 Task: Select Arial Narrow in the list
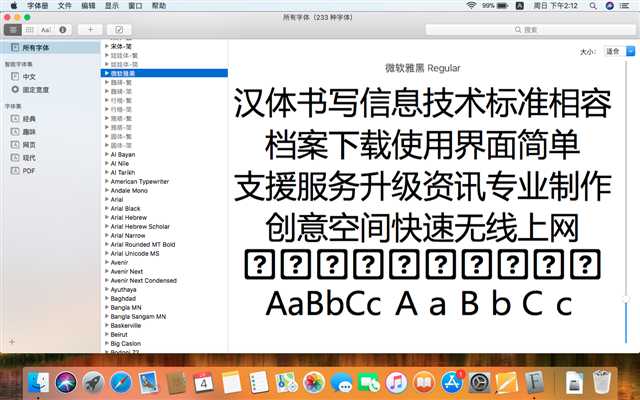coord(164,236)
